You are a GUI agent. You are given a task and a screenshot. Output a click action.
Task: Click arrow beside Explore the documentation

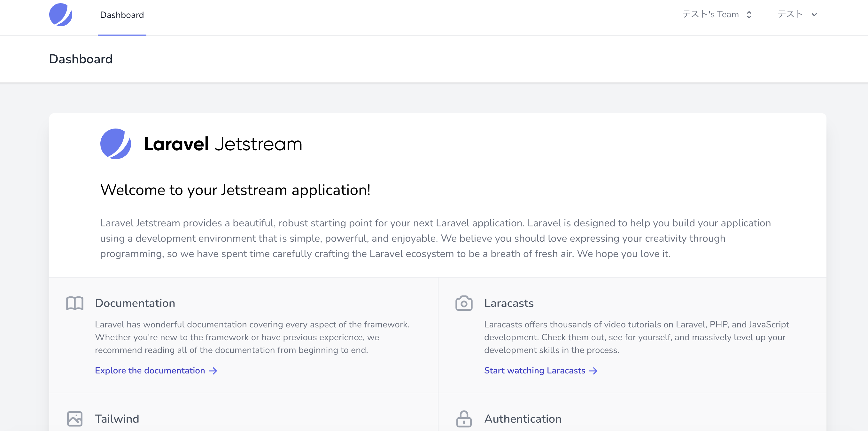coord(213,371)
